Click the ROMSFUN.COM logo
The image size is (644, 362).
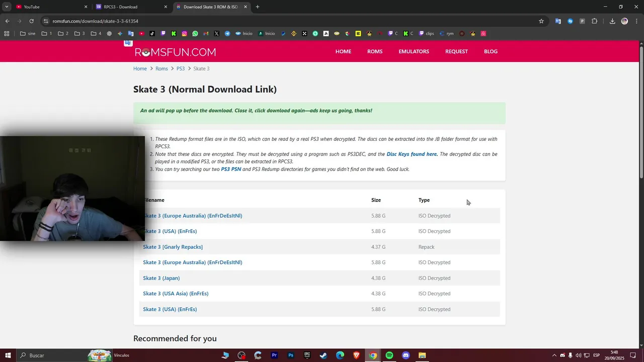pyautogui.click(x=175, y=52)
